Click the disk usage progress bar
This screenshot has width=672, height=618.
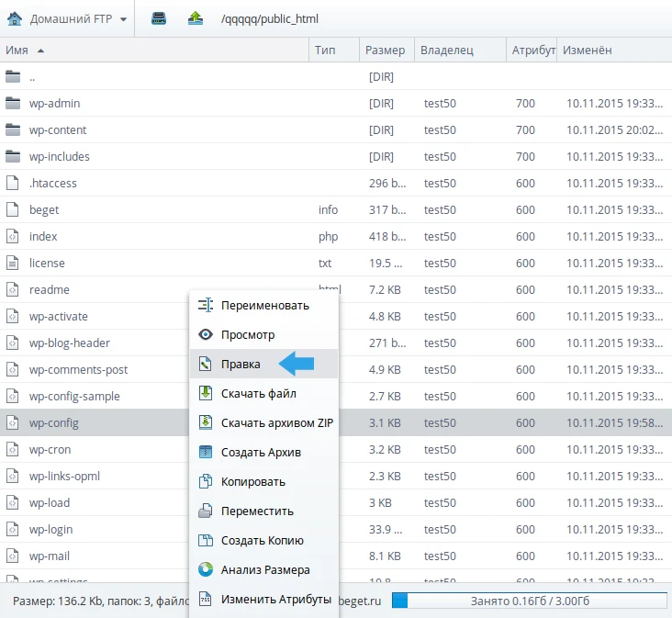529,600
